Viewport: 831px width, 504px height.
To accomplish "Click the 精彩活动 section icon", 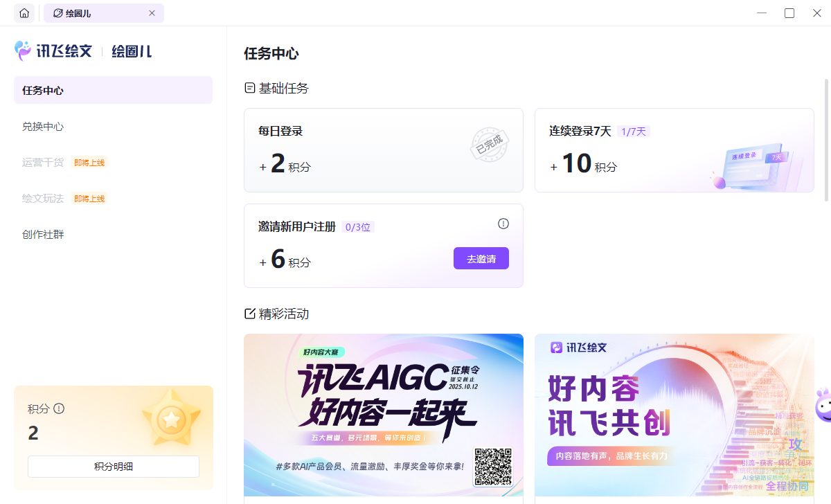I will pos(250,314).
